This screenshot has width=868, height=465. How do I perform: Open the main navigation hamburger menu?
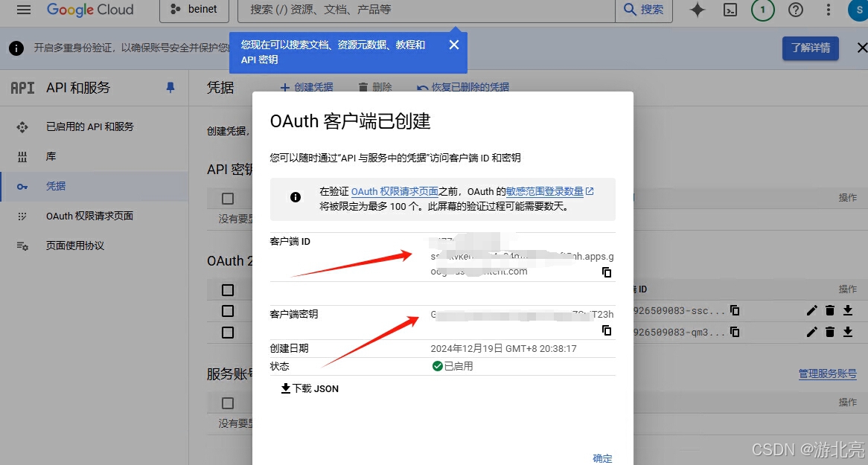(24, 10)
